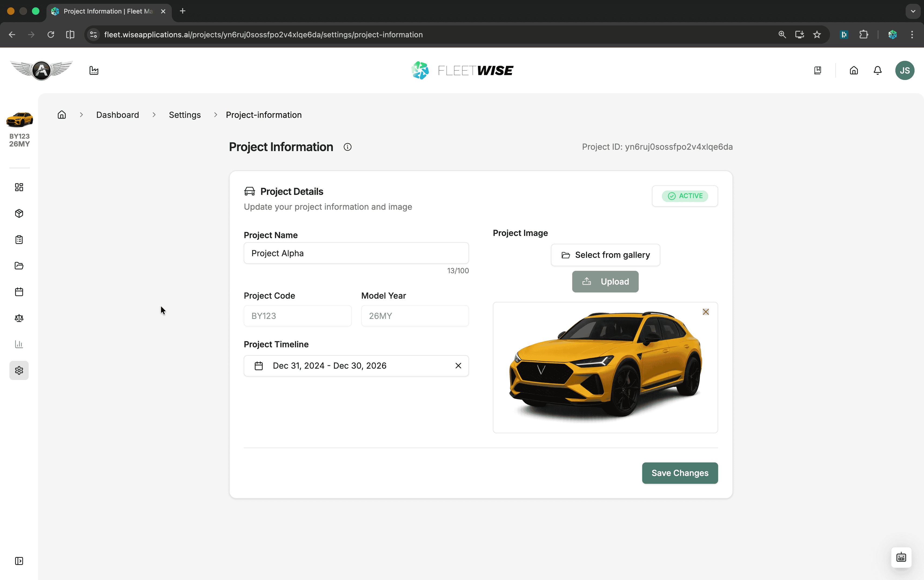
Task: Open the factory chart icon in header
Action: point(94,71)
